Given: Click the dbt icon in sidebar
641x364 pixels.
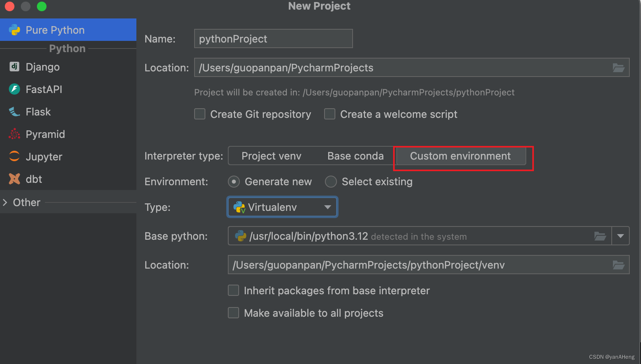Looking at the screenshot, I should coord(14,179).
